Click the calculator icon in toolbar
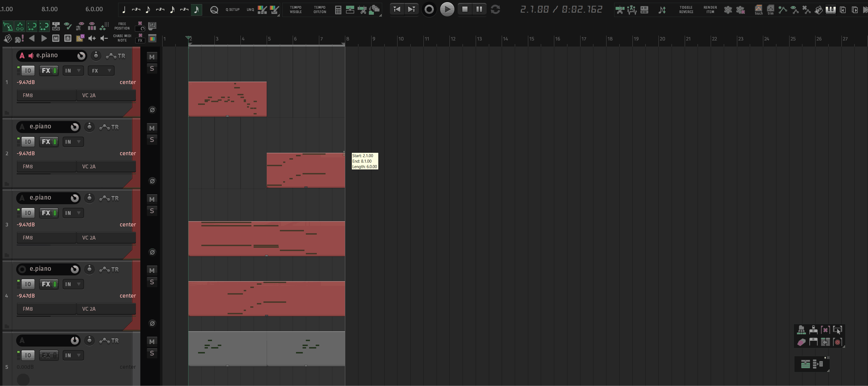Screen dimensions: 868x386 (338, 10)
